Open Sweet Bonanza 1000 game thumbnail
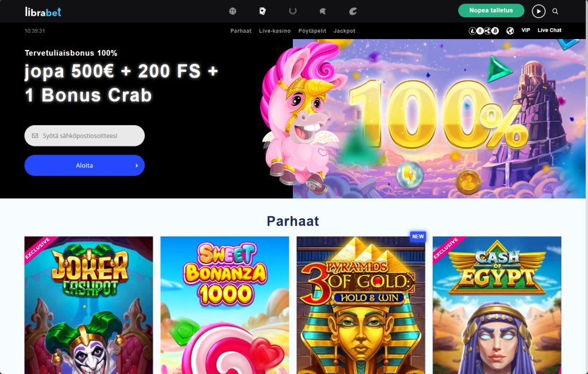 (225, 305)
